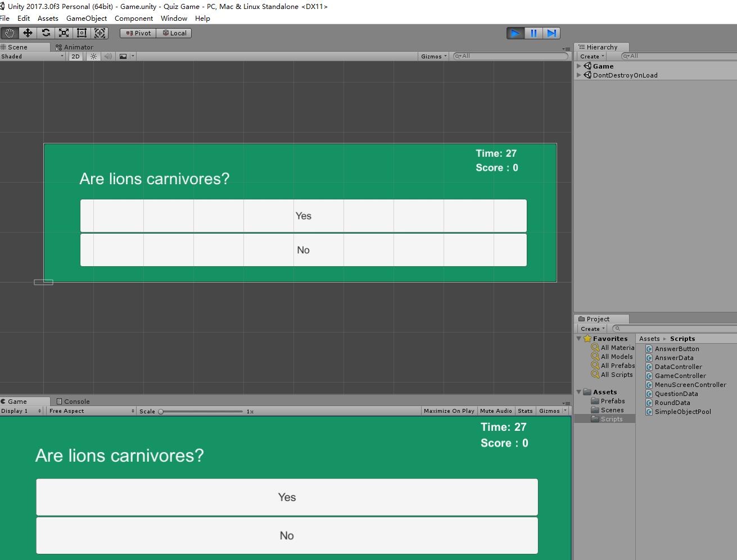Click the Game view Scale slider handle
The height and width of the screenshot is (560, 737).
161,411
